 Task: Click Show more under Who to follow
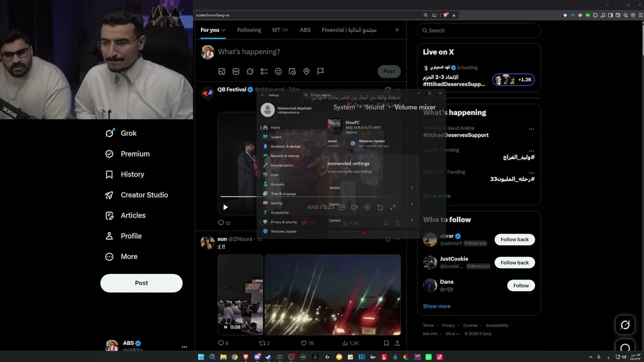click(x=437, y=306)
